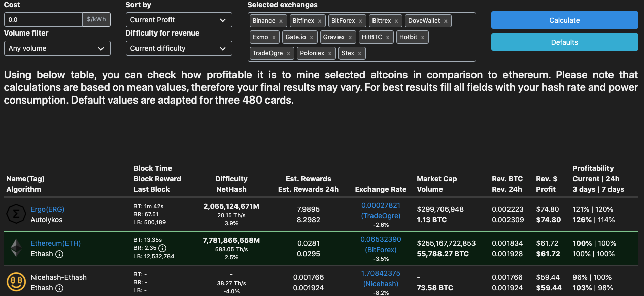
Task: Remove Binance from selected exchanges
Action: [x=281, y=21]
